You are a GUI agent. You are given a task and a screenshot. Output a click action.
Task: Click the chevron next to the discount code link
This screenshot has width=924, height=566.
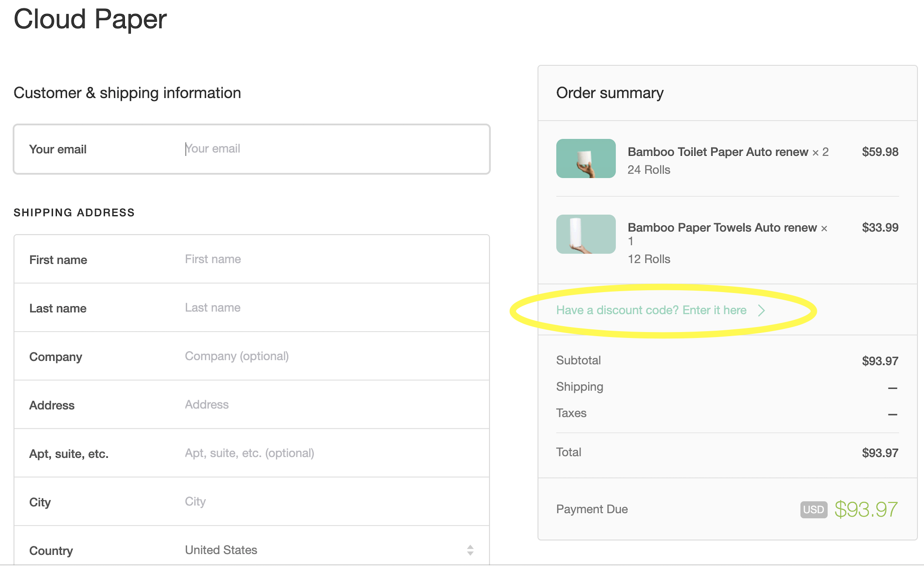(x=762, y=310)
